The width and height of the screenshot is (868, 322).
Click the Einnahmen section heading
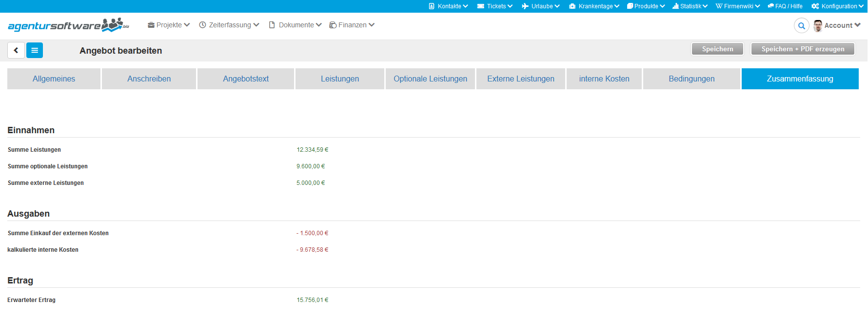point(31,130)
